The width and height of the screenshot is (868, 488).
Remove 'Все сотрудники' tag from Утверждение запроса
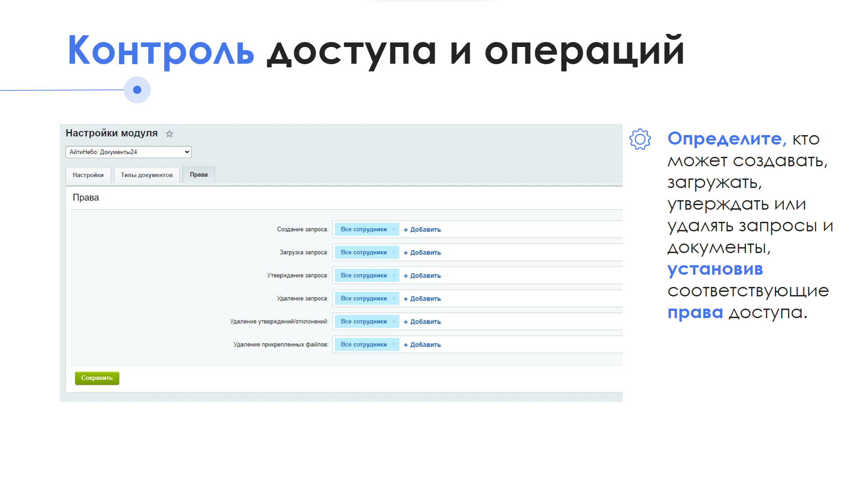coord(394,276)
